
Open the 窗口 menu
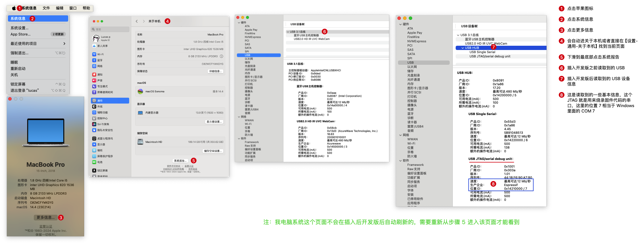[73, 8]
